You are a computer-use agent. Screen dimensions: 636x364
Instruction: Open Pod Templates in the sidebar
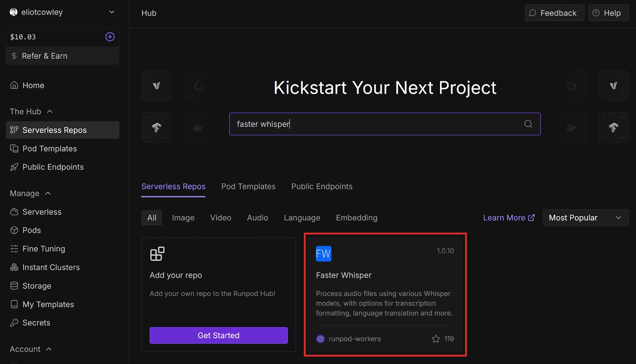(62, 149)
